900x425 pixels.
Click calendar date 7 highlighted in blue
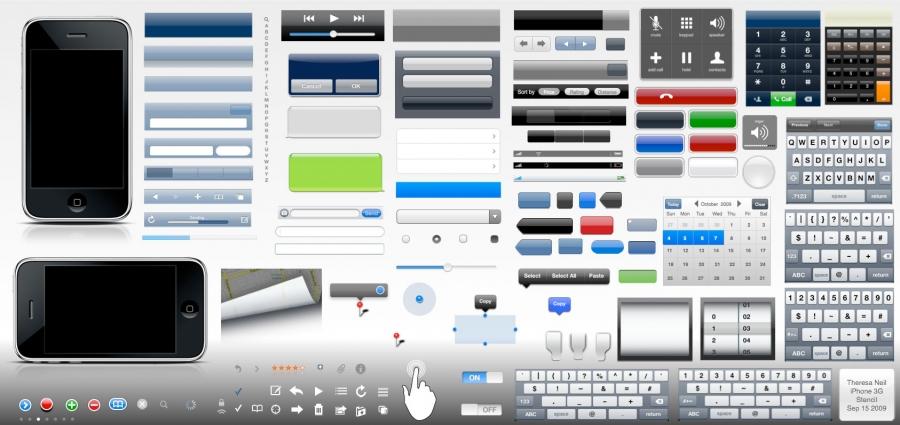(x=716, y=237)
